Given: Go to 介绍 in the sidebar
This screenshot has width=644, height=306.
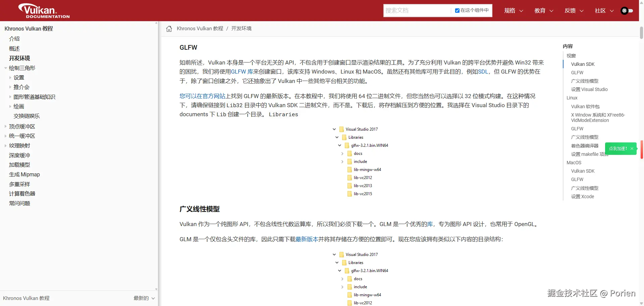Looking at the screenshot, I should [14, 39].
